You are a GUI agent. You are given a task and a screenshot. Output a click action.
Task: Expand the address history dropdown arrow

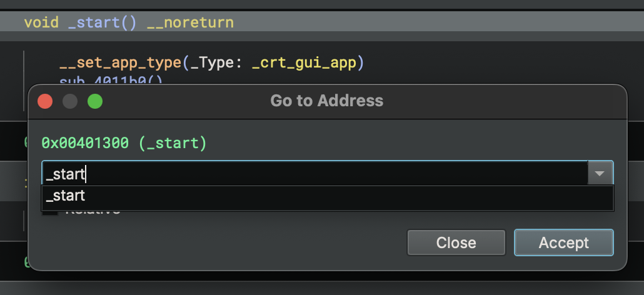pos(600,174)
